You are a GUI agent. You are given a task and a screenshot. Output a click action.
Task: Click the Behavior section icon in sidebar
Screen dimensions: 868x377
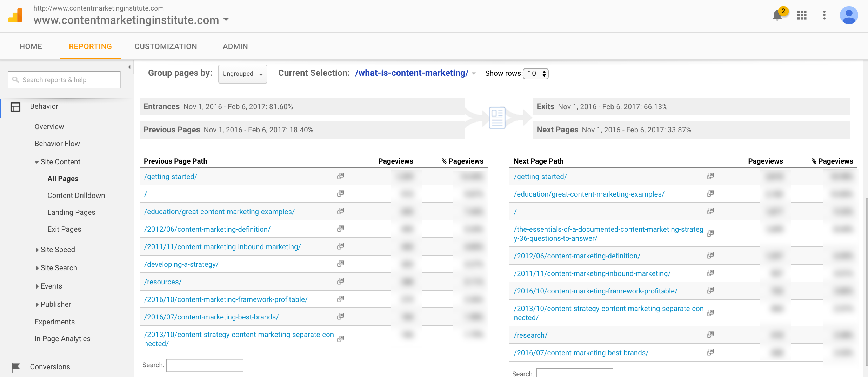pyautogui.click(x=15, y=107)
